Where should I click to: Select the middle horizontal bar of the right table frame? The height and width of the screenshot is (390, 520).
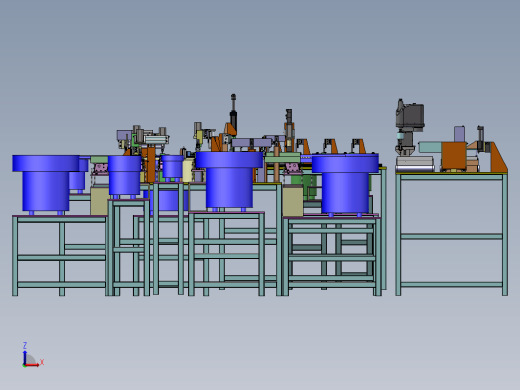point(451,236)
